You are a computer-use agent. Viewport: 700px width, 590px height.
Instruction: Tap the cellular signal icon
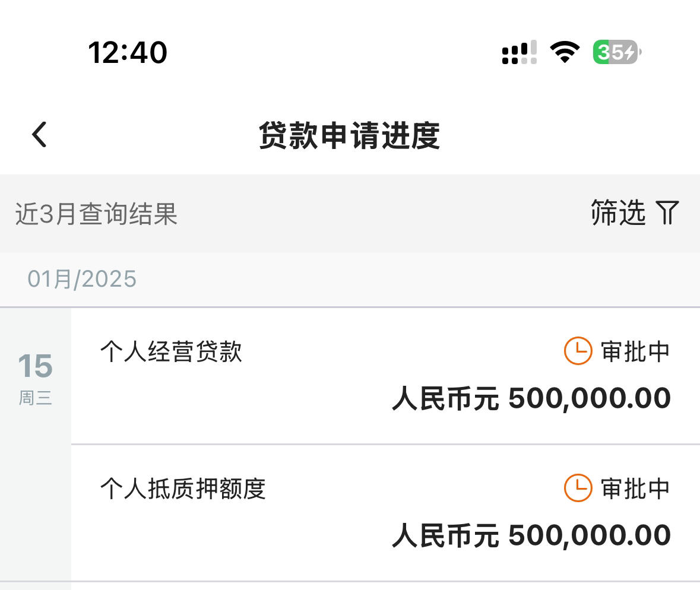[x=519, y=52]
